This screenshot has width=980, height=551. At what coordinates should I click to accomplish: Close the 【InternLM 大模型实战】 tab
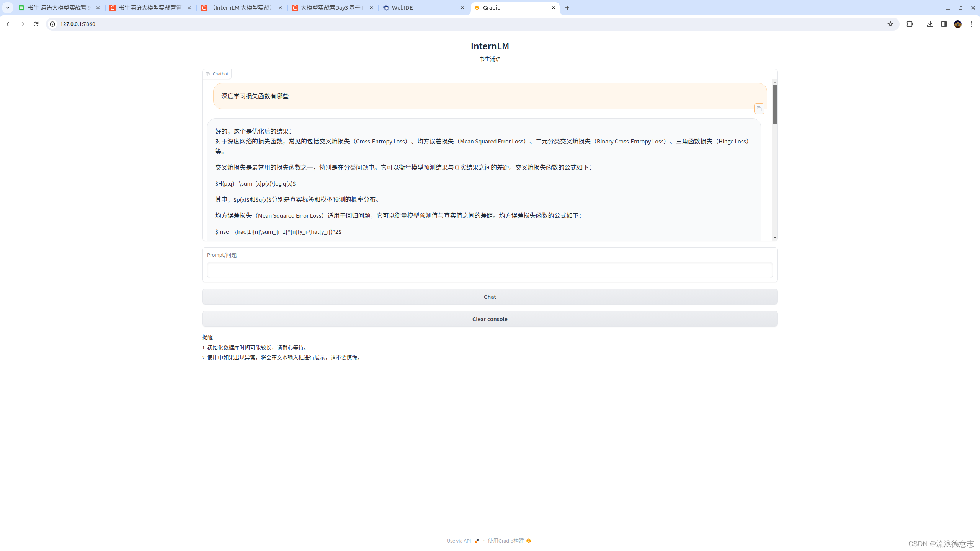[x=280, y=8]
